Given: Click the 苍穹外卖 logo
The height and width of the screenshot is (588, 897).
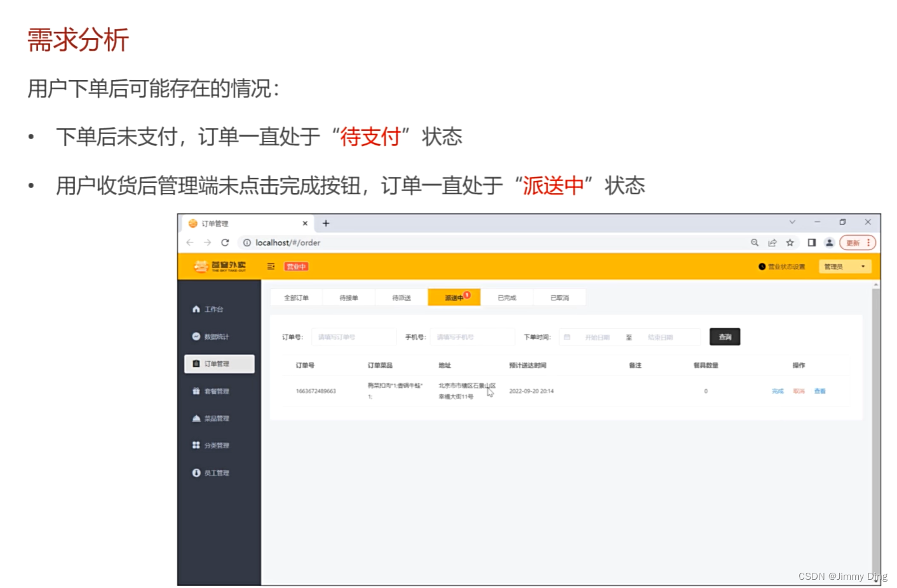Looking at the screenshot, I should tap(220, 266).
